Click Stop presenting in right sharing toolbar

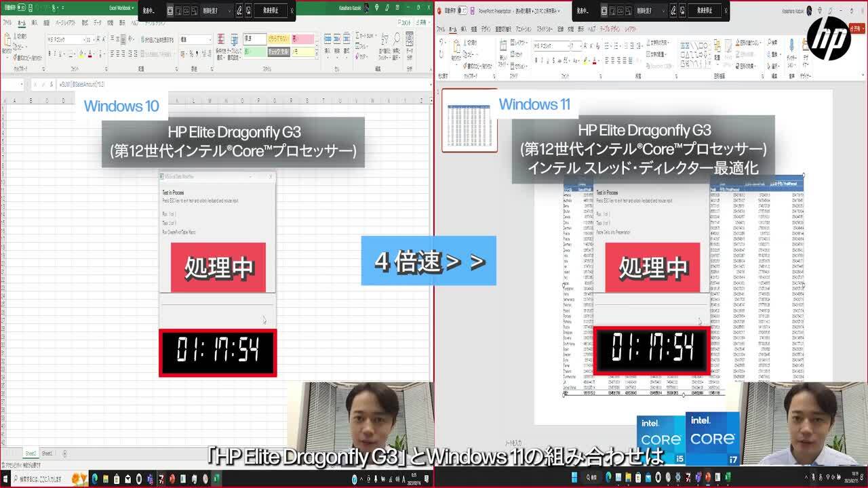(x=705, y=10)
